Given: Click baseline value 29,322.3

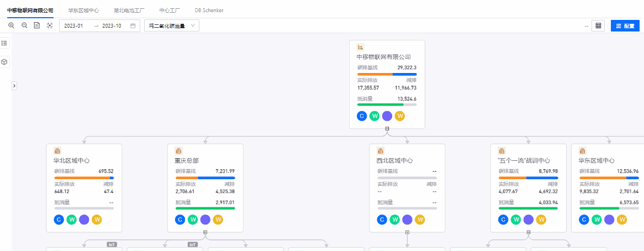Looking at the screenshot, I should pyautogui.click(x=407, y=67).
